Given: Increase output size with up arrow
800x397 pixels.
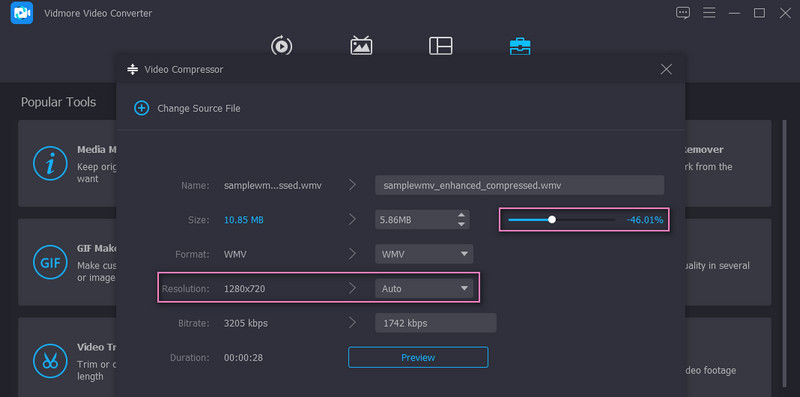Looking at the screenshot, I should coord(461,215).
